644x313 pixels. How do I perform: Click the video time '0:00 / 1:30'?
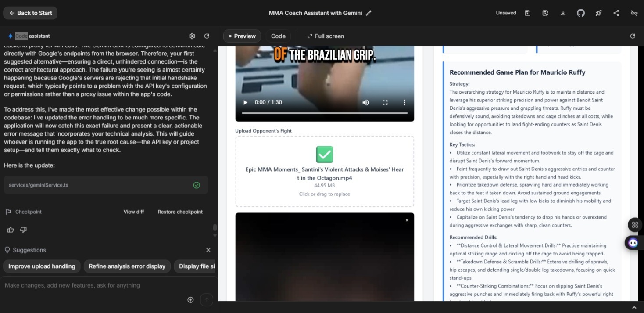coord(268,102)
